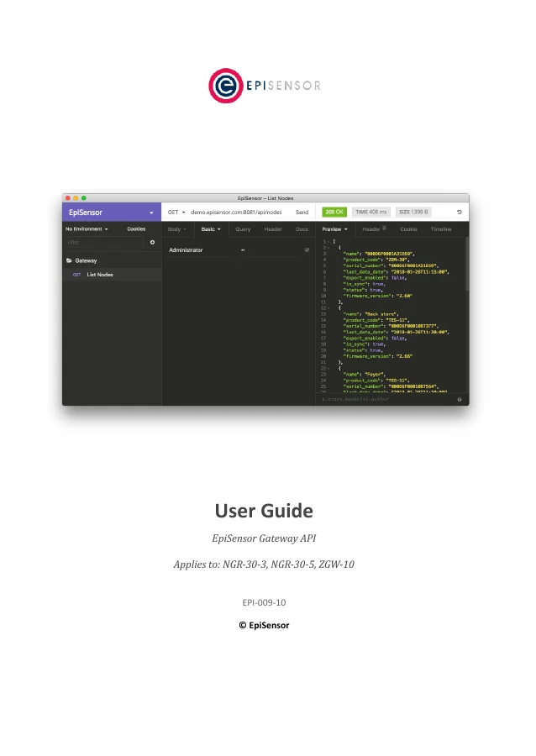Switch to the request Header tab
Viewport: 536px width, 756px height.
point(273,229)
